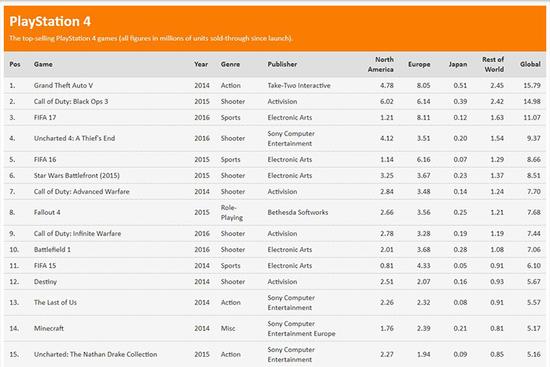Image resolution: width=550 pixels, height=367 pixels.
Task: Click the North America column header
Action: click(x=381, y=64)
